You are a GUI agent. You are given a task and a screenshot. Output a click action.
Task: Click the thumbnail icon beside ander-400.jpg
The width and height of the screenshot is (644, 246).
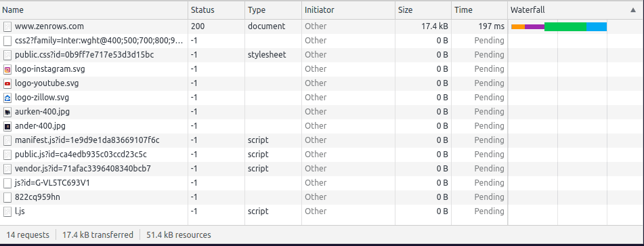point(7,126)
